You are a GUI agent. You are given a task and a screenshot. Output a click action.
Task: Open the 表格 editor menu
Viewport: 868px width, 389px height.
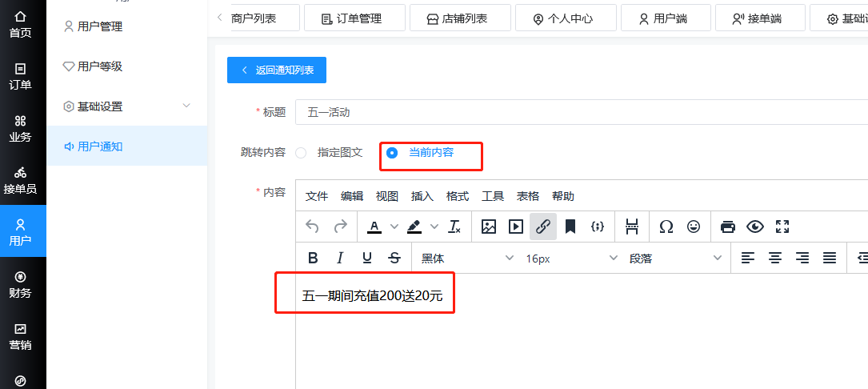coord(528,196)
